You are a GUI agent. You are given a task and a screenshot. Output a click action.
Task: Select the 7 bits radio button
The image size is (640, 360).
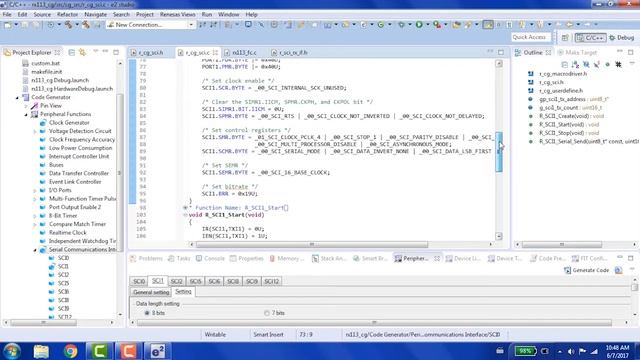click(x=267, y=313)
